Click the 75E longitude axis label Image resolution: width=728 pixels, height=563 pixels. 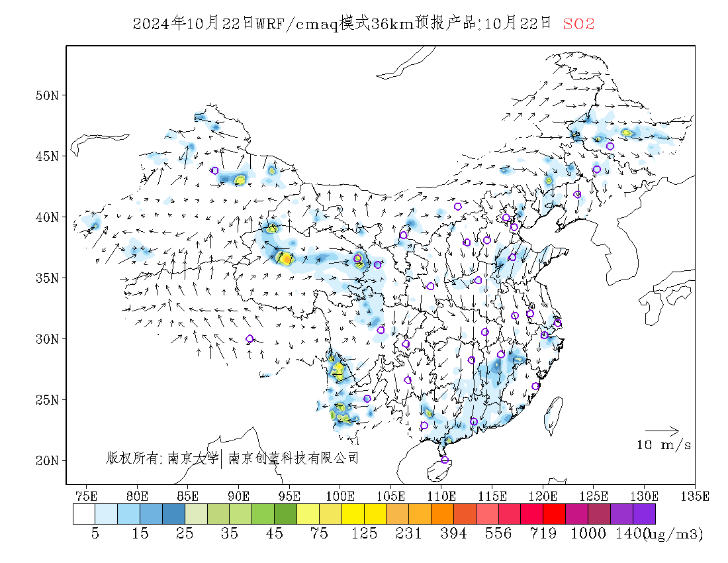(86, 496)
